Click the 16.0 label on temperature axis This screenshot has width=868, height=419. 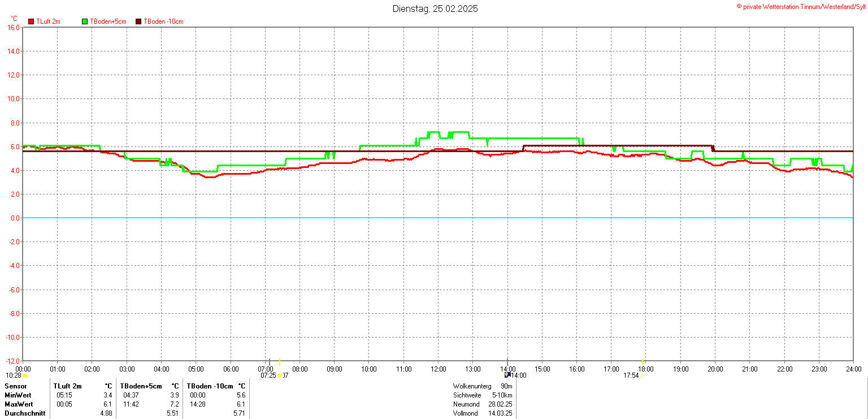(x=13, y=27)
